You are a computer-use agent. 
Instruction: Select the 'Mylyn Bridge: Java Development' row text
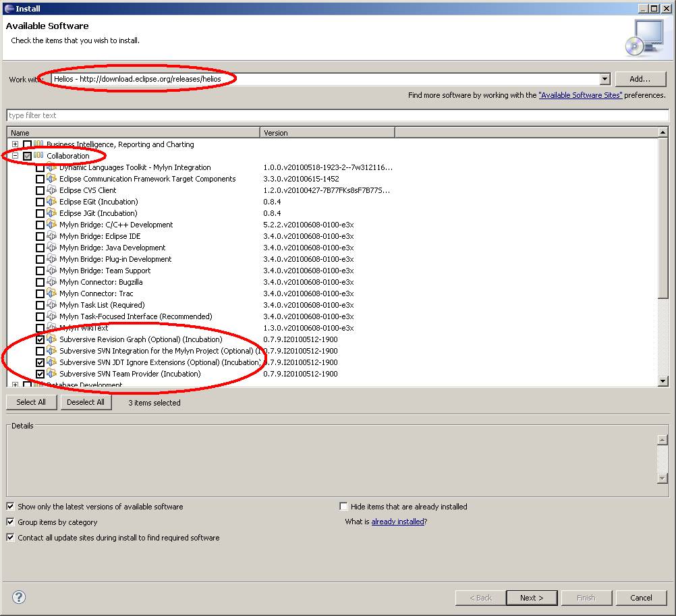pyautogui.click(x=113, y=248)
